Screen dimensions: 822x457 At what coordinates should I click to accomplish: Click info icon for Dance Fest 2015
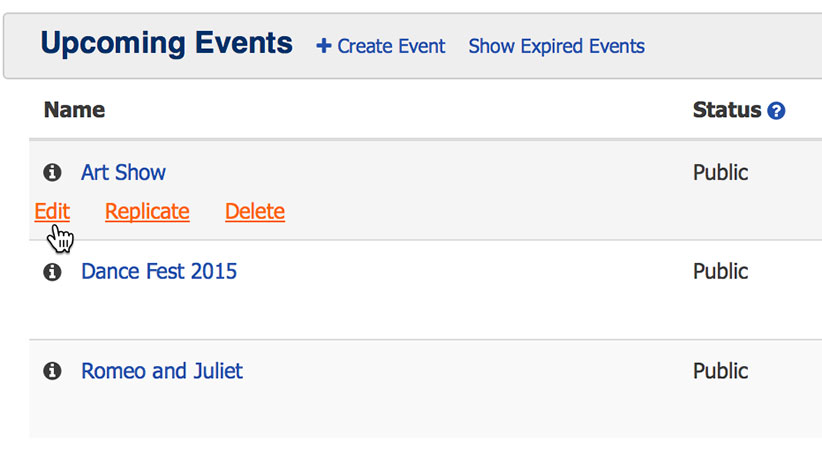coord(52,272)
